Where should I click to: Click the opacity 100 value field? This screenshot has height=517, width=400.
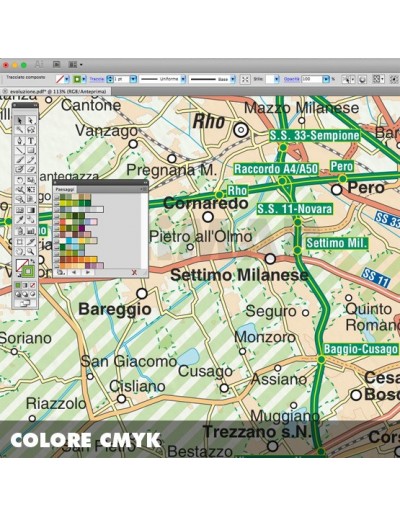[311, 79]
